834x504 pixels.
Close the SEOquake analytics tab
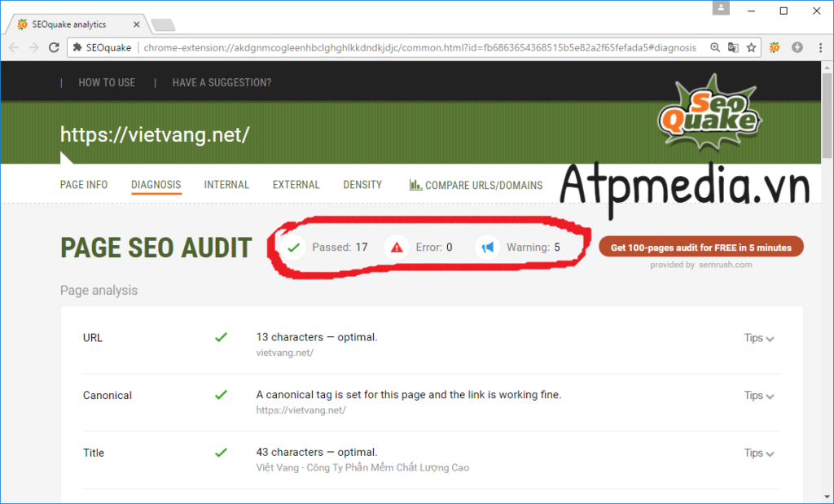(x=137, y=24)
